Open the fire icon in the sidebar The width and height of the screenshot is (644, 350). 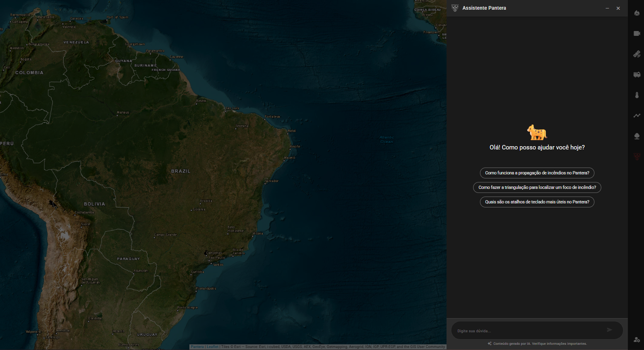click(x=637, y=13)
